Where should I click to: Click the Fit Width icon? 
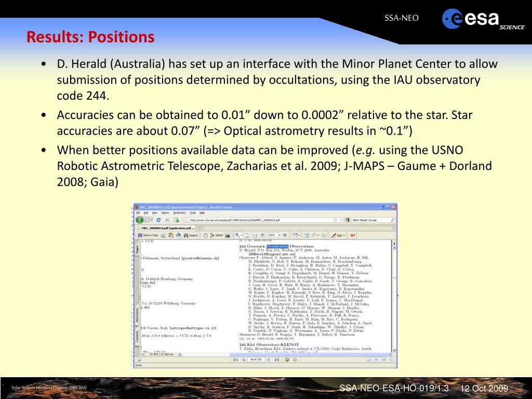tap(255, 235)
